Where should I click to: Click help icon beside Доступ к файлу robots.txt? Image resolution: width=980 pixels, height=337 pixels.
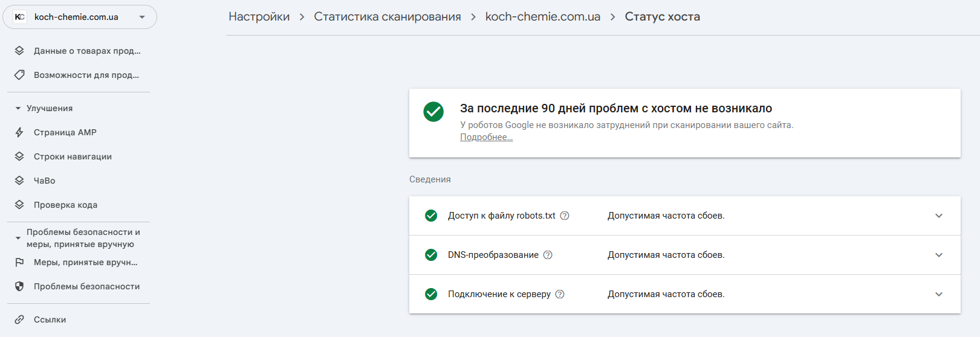pos(565,216)
